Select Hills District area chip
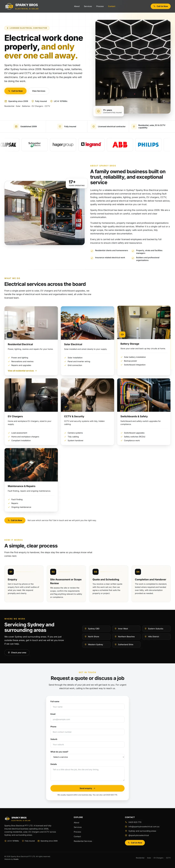 pyautogui.click(x=156, y=636)
